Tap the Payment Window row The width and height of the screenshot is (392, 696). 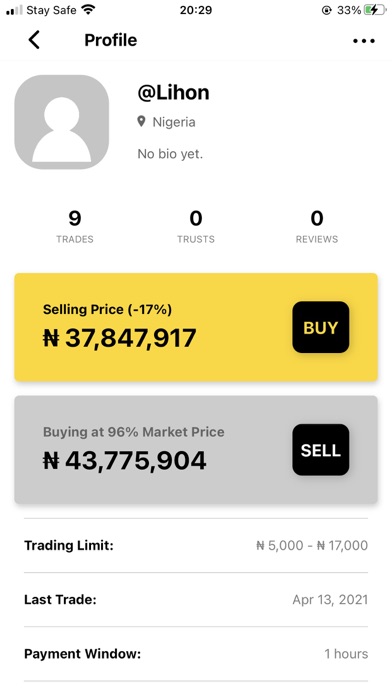[196, 654]
